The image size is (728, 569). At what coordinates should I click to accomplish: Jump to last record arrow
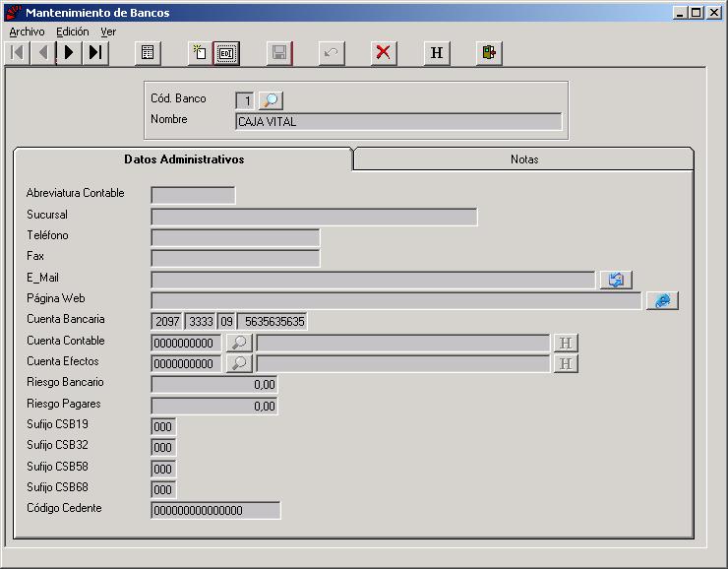pos(95,52)
